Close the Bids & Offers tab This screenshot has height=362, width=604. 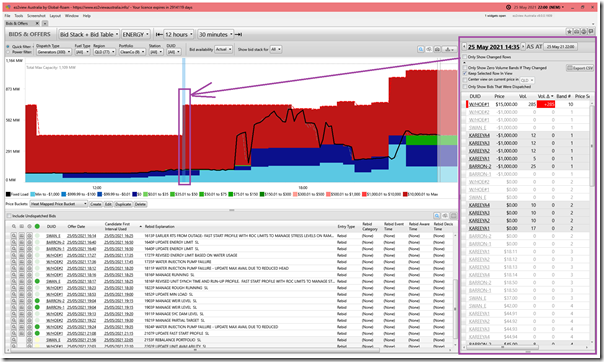click(37, 23)
